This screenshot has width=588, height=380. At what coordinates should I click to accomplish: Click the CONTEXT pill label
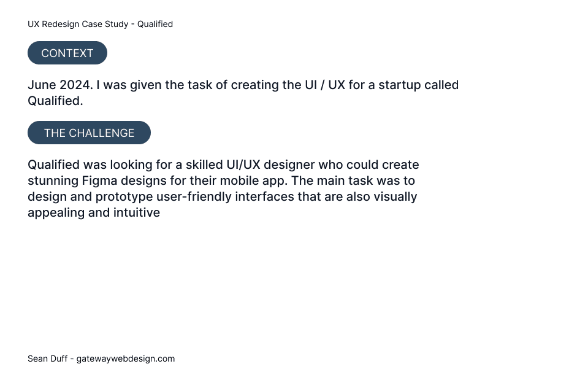click(67, 53)
